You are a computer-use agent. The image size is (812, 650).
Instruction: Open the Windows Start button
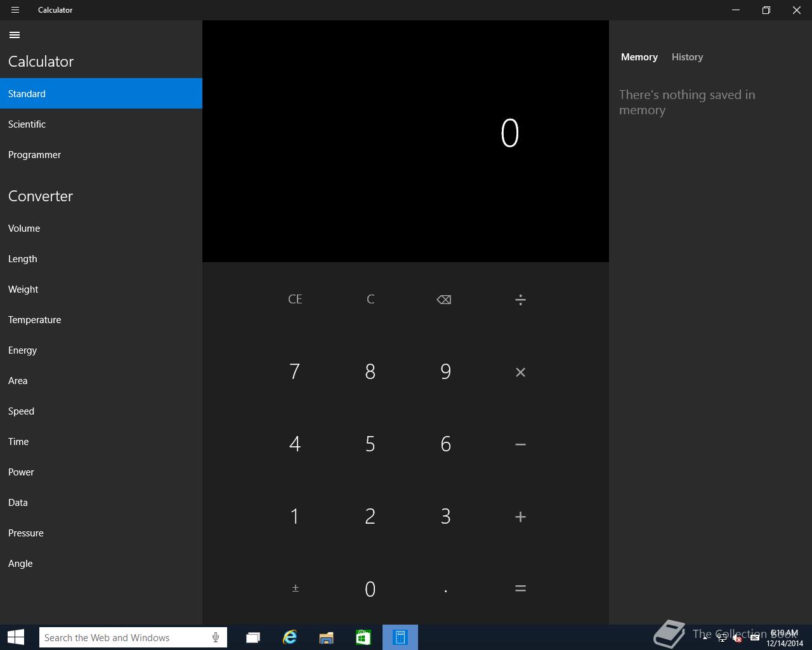point(16,637)
